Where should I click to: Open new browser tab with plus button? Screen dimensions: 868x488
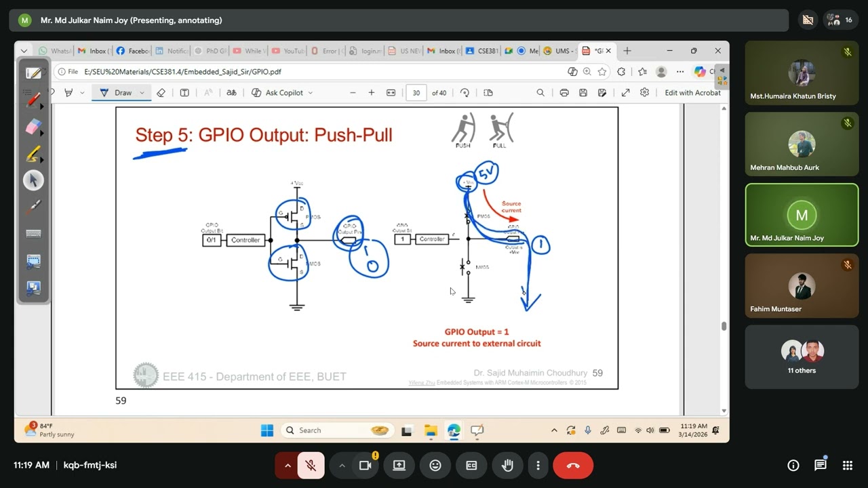click(x=627, y=51)
